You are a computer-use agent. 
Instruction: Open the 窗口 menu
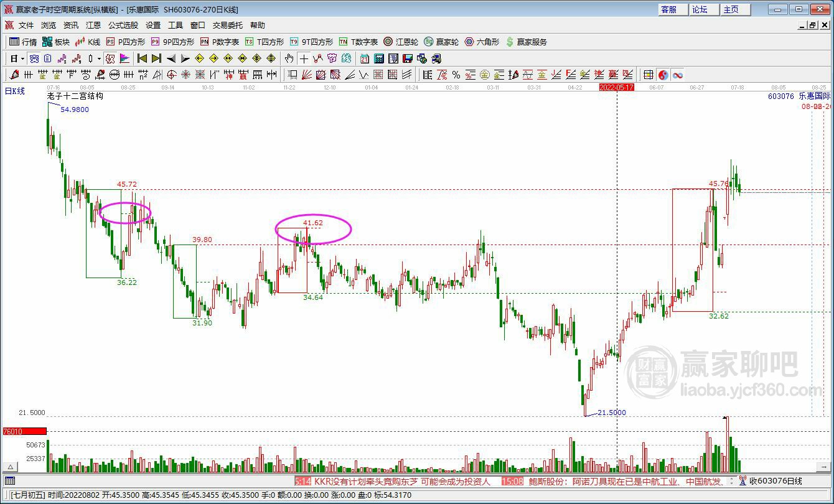tap(198, 26)
